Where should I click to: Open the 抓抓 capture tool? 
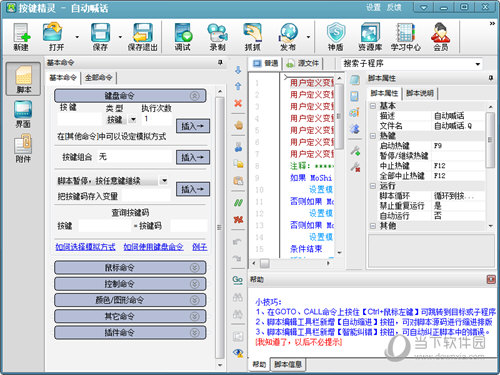tap(252, 37)
